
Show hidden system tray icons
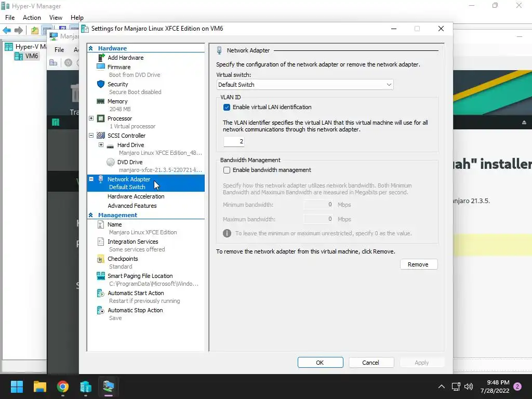[x=442, y=387]
